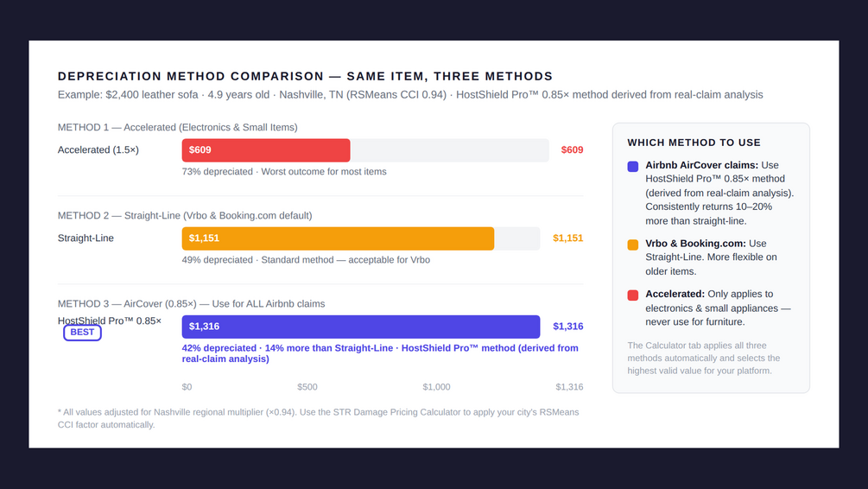Click the red Accelerated legend swatch

click(633, 295)
